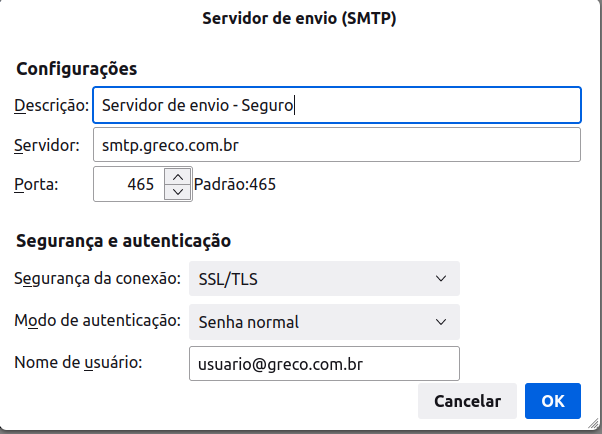Select the Servidor field with smtp.greco.com.br

[337, 145]
